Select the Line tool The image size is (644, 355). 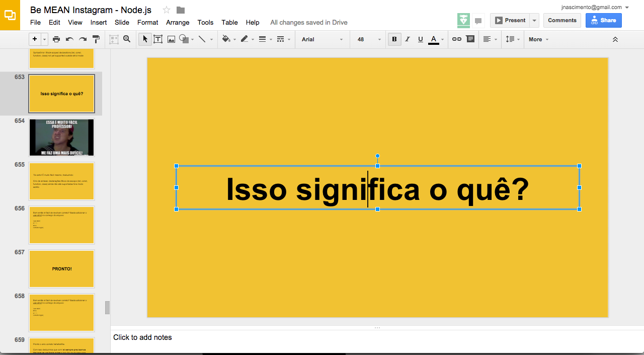pyautogui.click(x=202, y=39)
